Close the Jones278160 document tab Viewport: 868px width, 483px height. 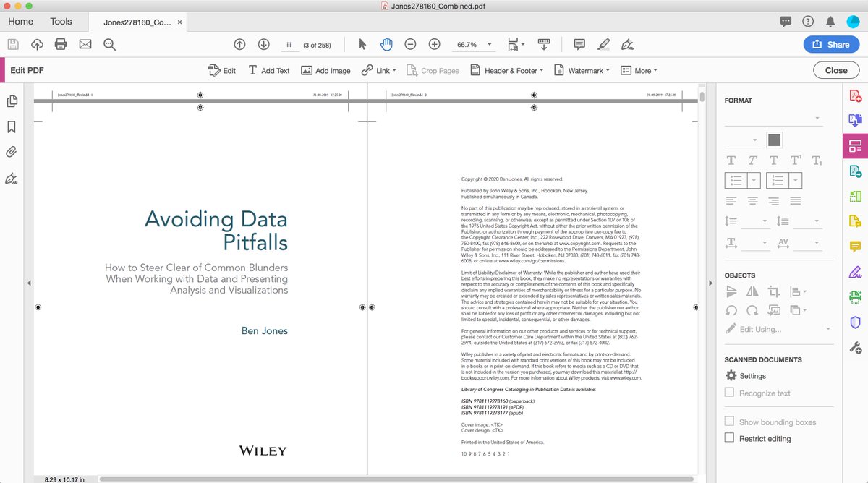[180, 22]
